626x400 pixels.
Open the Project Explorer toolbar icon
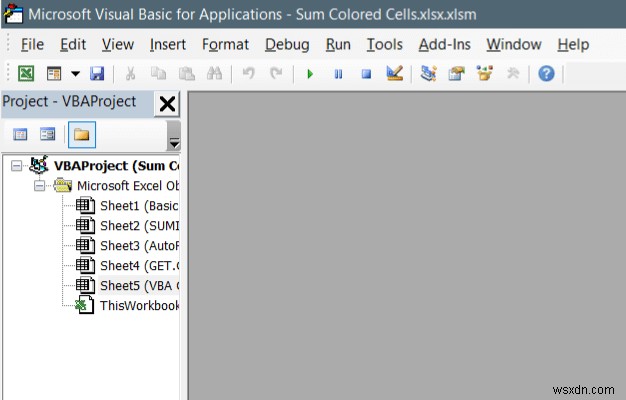(428, 74)
